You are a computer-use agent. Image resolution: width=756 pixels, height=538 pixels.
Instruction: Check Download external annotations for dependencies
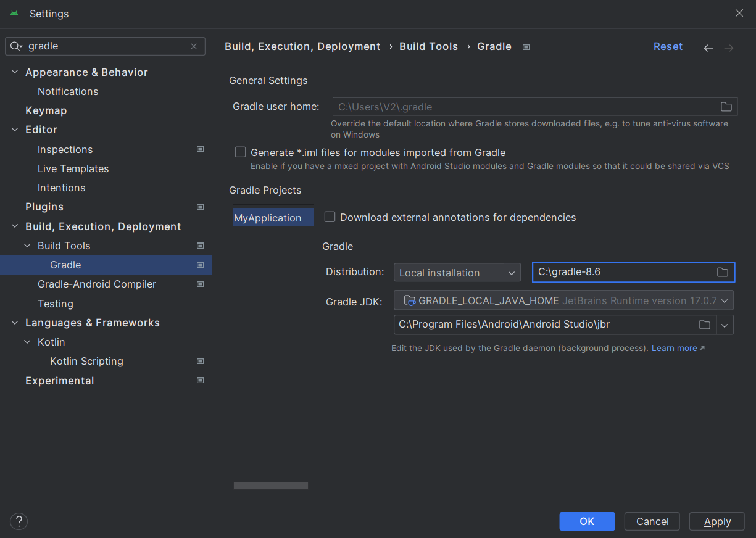330,217
